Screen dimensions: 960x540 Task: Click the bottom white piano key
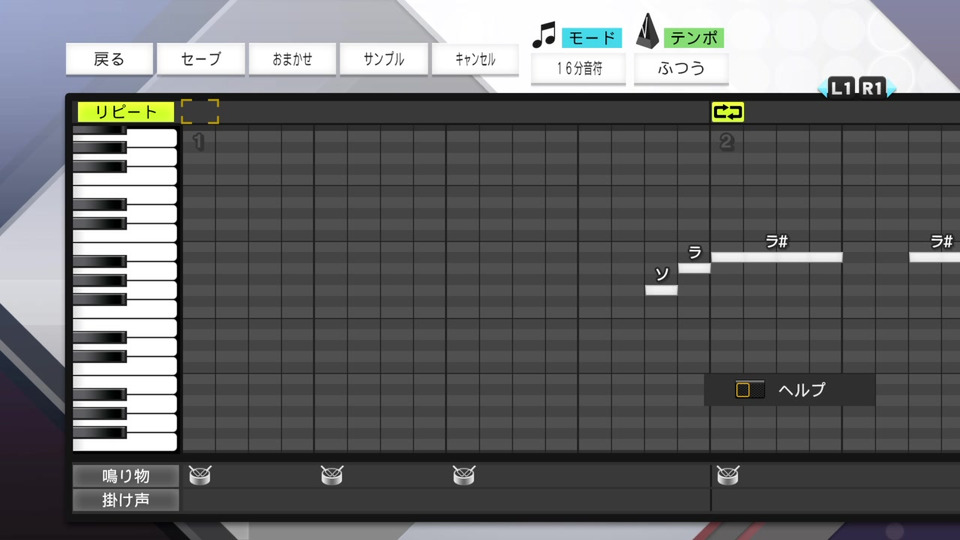pos(125,442)
